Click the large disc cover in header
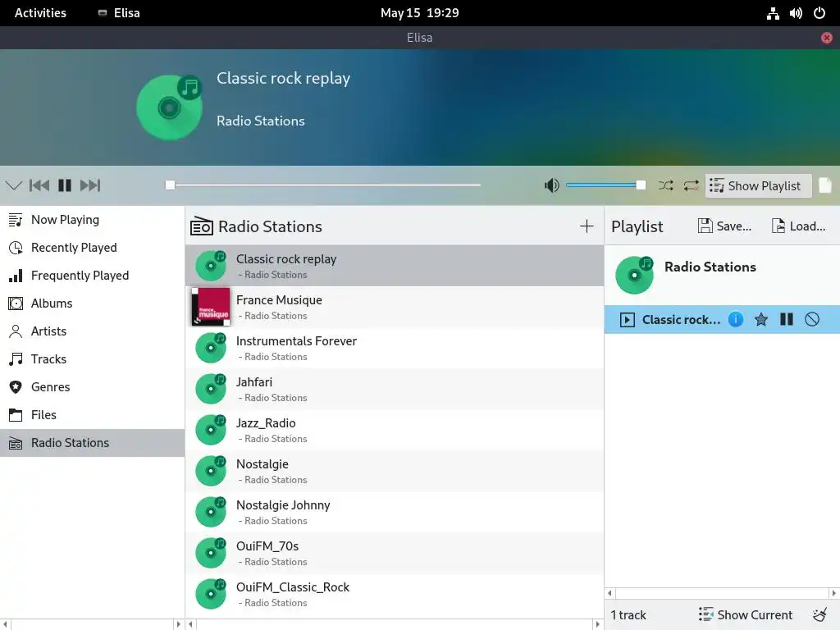This screenshot has height=630, width=840. tap(169, 107)
